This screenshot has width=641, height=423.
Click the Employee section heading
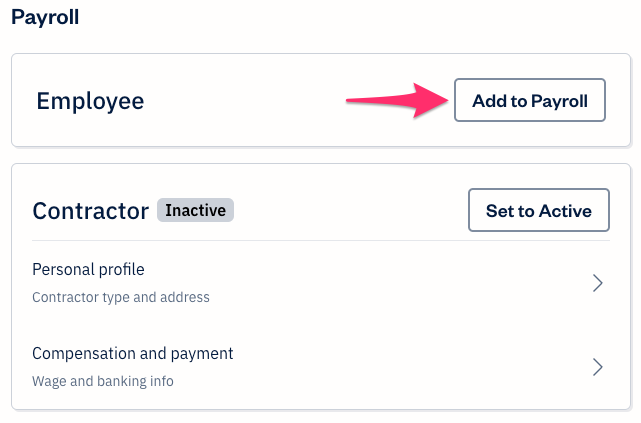(x=90, y=101)
